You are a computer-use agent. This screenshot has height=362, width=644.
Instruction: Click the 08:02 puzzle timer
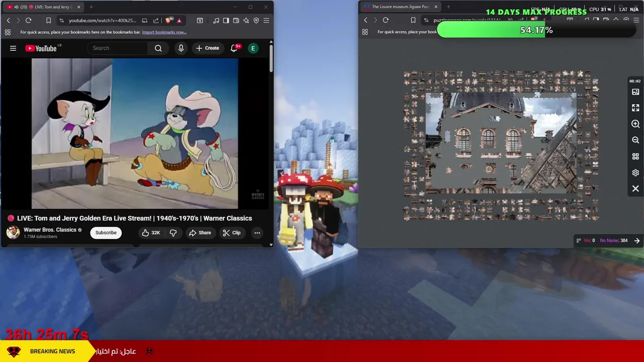[x=635, y=81]
